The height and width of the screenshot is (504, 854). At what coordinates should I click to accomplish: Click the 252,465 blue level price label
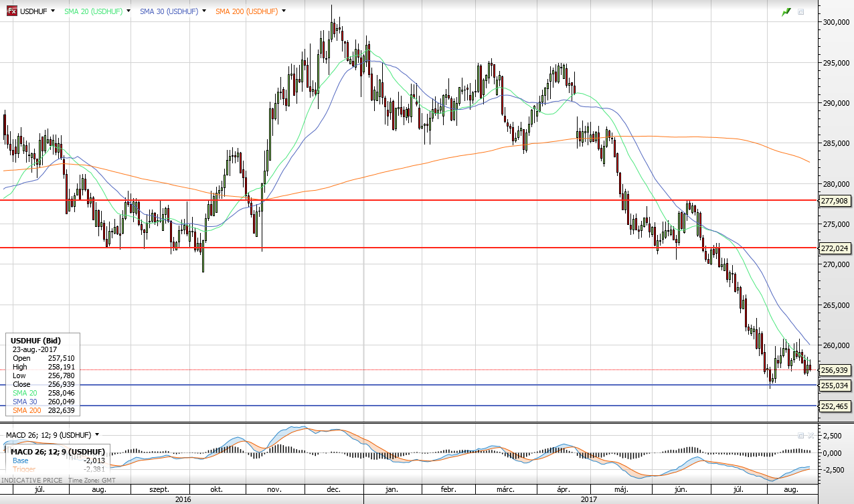[x=835, y=406]
